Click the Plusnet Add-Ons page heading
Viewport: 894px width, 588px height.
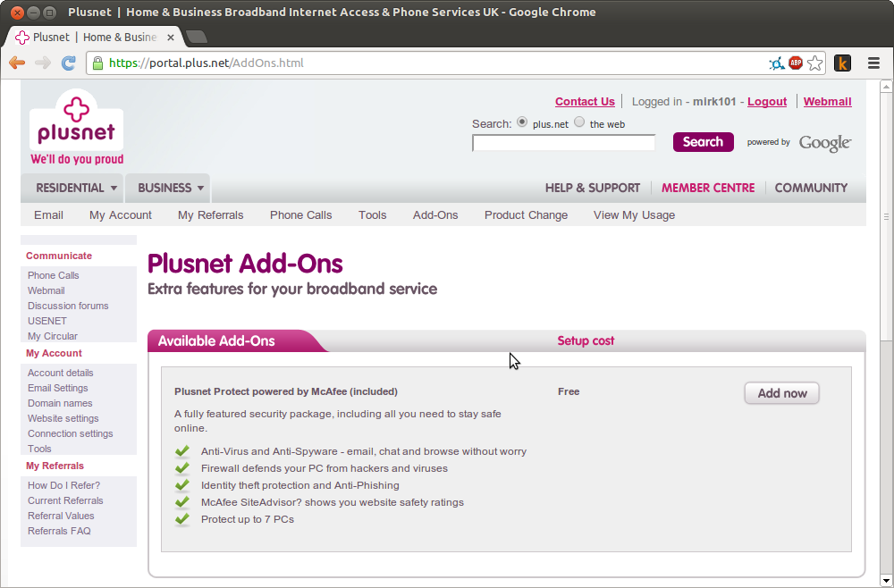coord(245,264)
